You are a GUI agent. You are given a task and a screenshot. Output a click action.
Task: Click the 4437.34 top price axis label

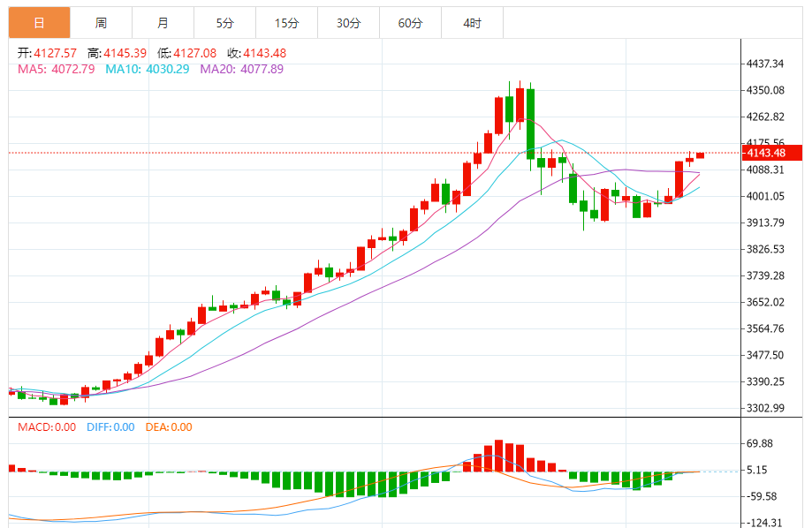(765, 64)
